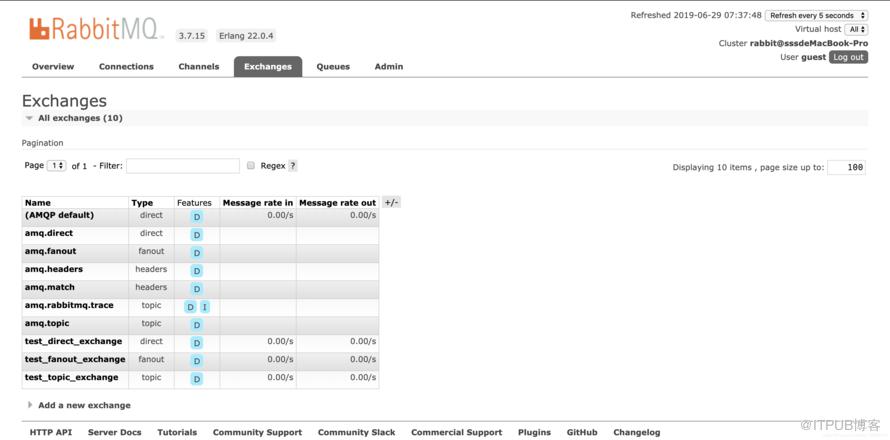Open the Changelog footer link

636,433
